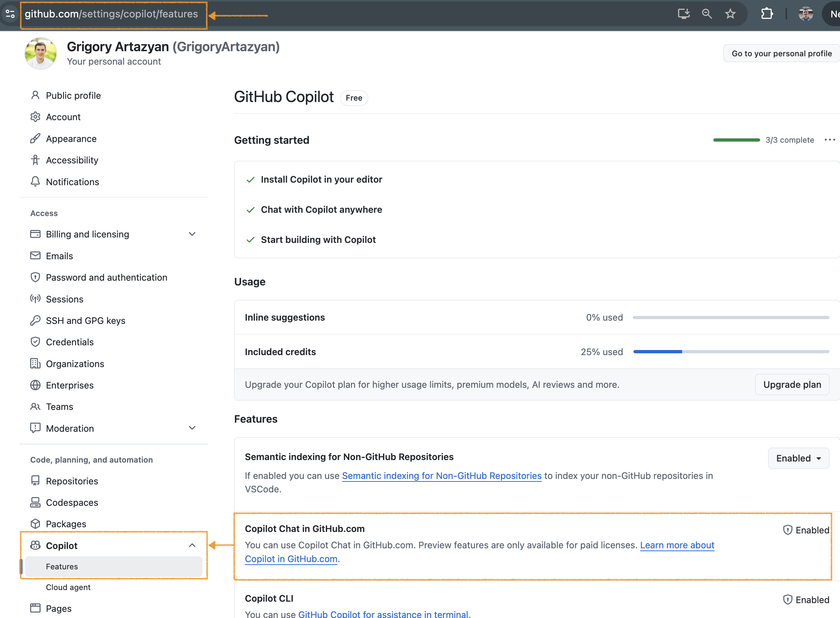Open the Sessions settings page

coord(65,299)
